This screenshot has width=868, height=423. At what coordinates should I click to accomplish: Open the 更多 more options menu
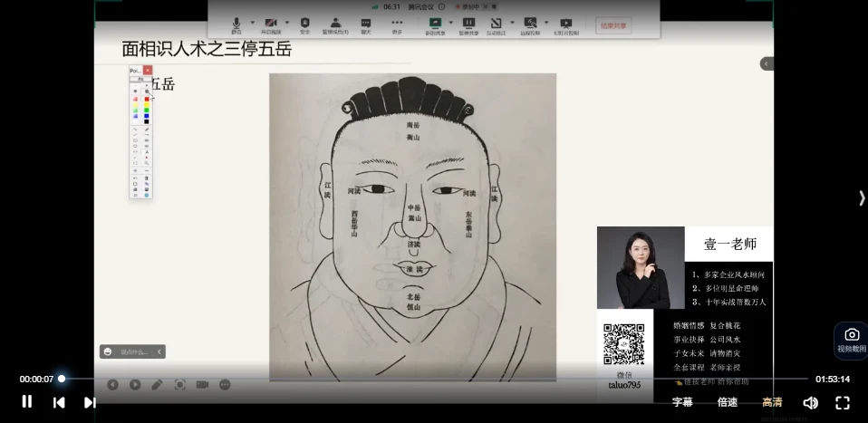coord(397,24)
